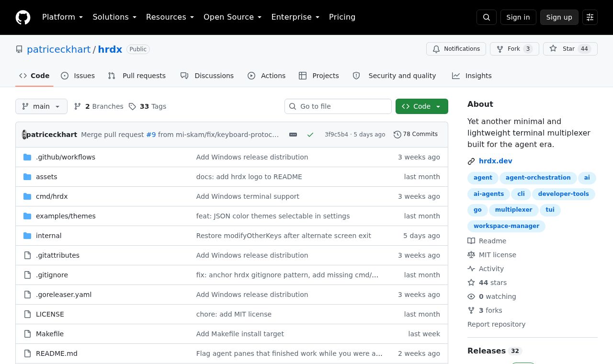
Task: Open pull request #9 link
Action: [x=151, y=135]
